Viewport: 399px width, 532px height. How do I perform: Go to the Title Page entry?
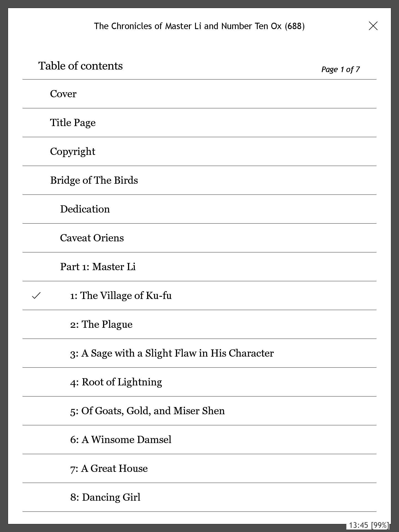[x=73, y=123]
